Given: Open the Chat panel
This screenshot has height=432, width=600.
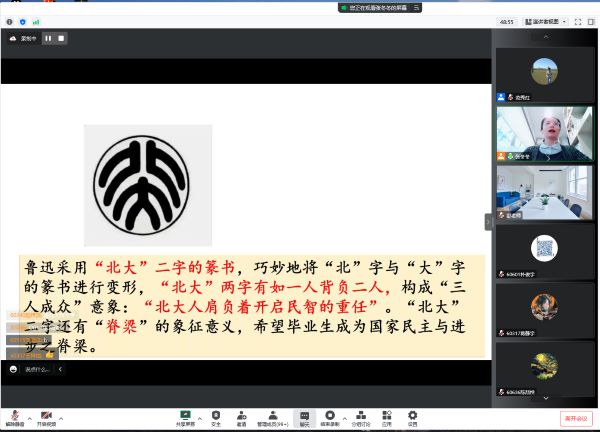Looking at the screenshot, I should tap(302, 416).
